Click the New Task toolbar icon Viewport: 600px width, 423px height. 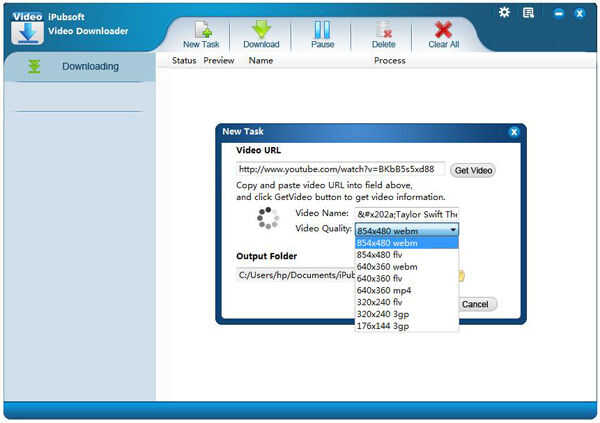tap(201, 30)
